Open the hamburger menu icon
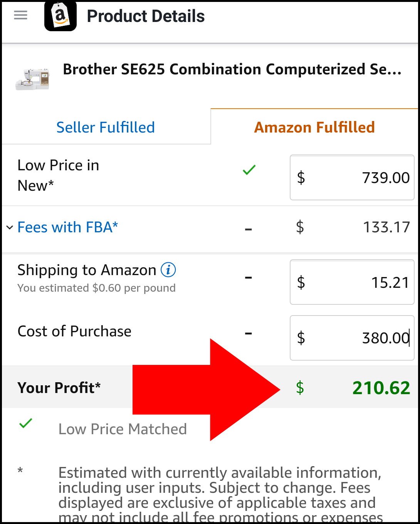Image resolution: width=420 pixels, height=524 pixels. [x=21, y=15]
